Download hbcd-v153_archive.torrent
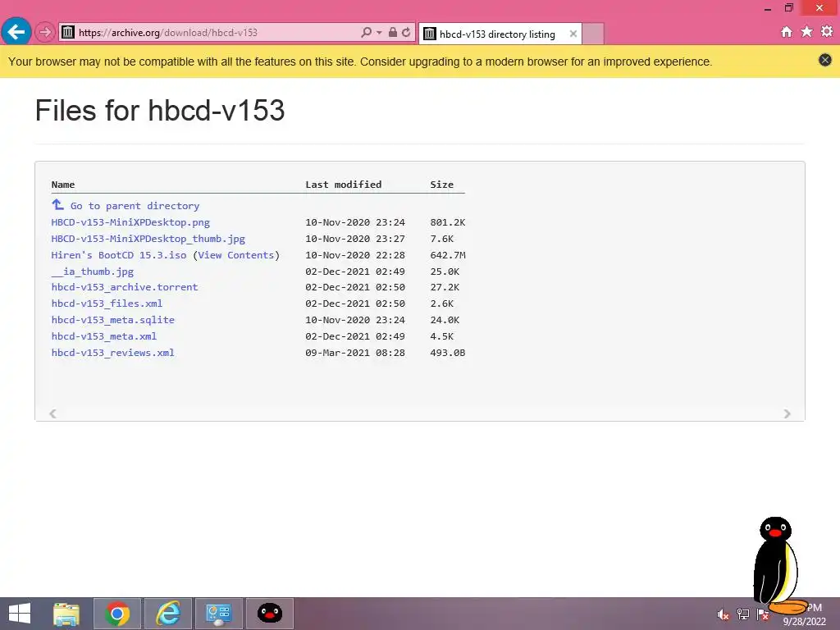The image size is (840, 630). pos(125,287)
